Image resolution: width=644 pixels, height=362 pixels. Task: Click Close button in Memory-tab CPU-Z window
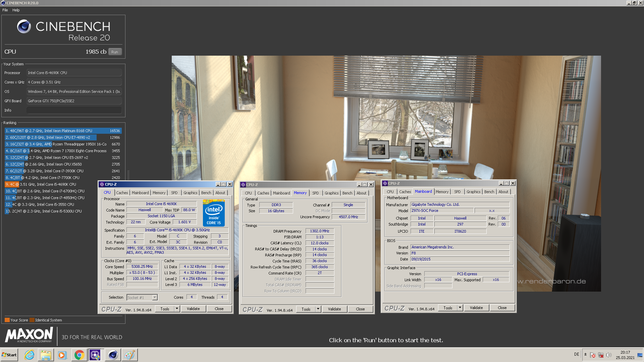pyautogui.click(x=360, y=309)
